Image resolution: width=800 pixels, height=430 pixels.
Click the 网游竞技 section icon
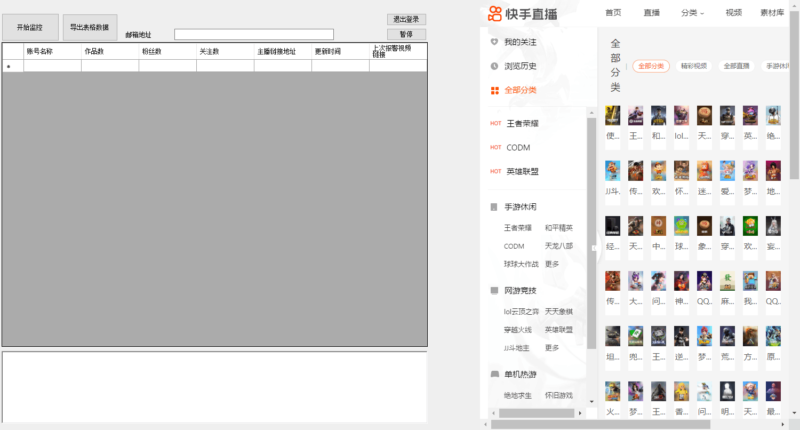click(494, 290)
